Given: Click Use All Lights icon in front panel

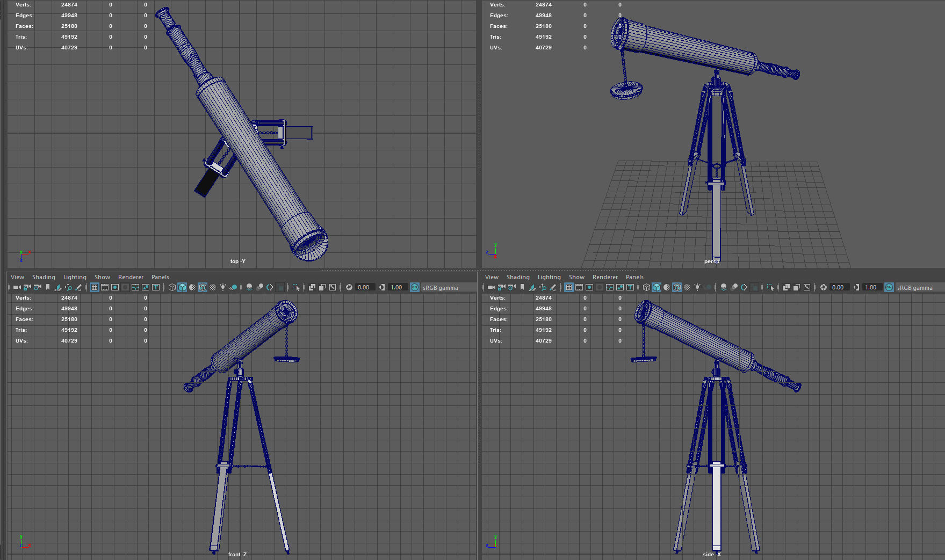Looking at the screenshot, I should pyautogui.click(x=223, y=287).
